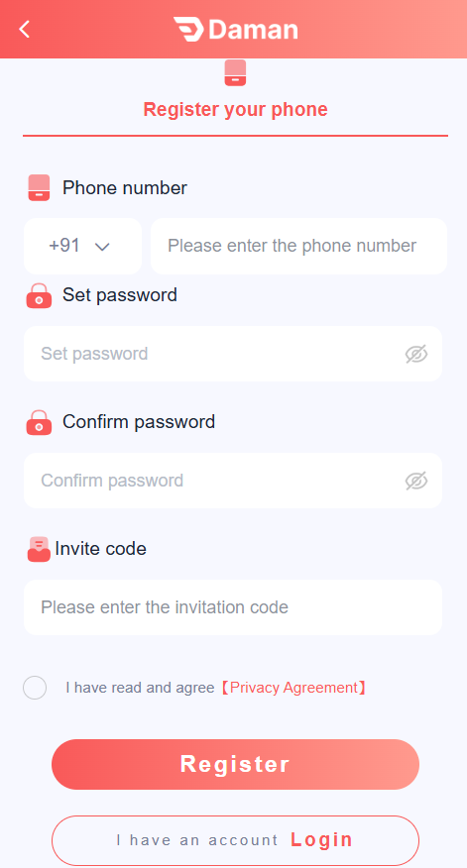Click the chevron next to +91
This screenshot has height=868, width=467.
[102, 247]
